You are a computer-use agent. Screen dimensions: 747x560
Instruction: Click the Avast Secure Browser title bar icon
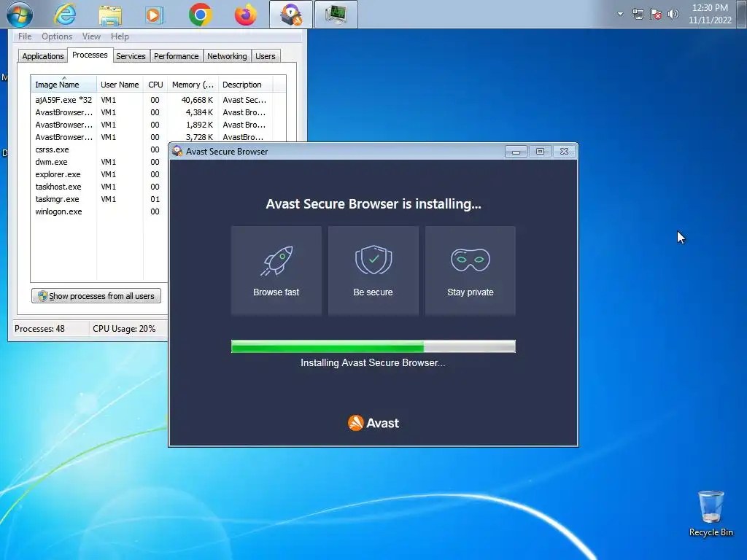pyautogui.click(x=177, y=151)
